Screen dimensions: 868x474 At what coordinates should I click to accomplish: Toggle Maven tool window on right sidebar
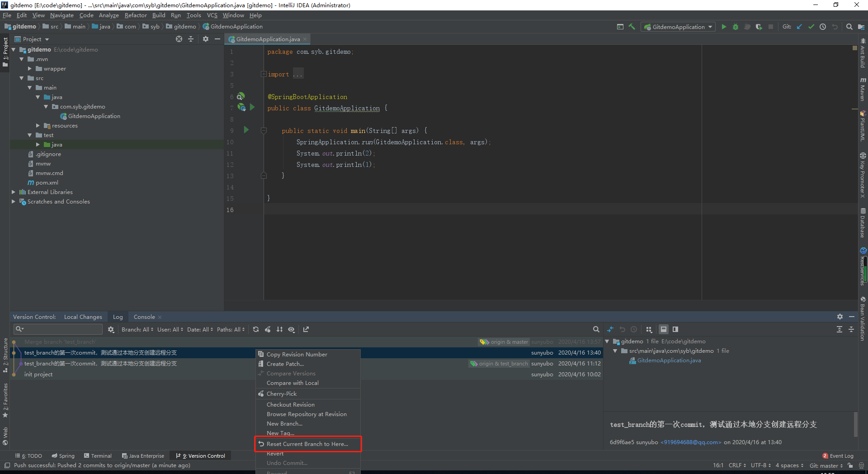[x=863, y=89]
